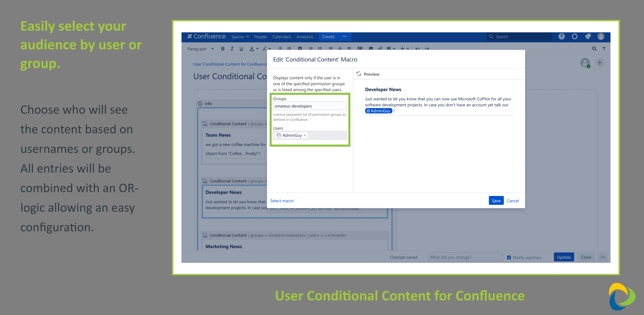Screen dimensions: 644x315
Task: Open the create-more ellipsis button
Action: [344, 37]
